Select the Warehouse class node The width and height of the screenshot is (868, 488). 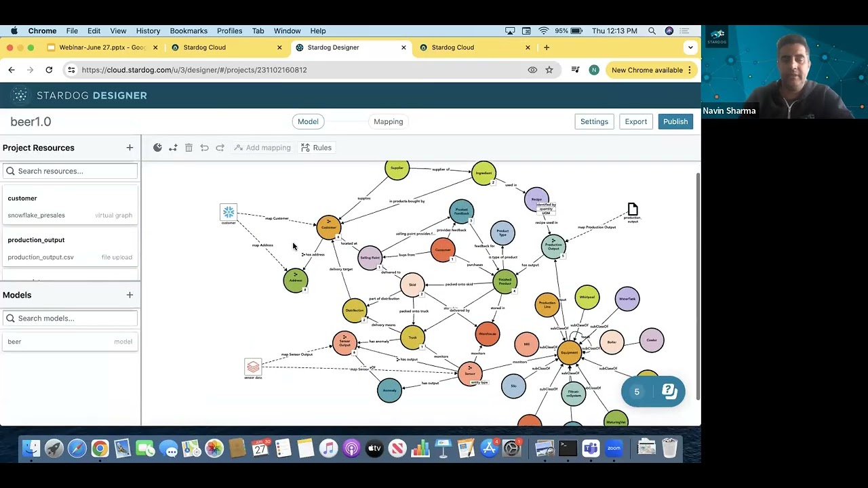tap(488, 334)
